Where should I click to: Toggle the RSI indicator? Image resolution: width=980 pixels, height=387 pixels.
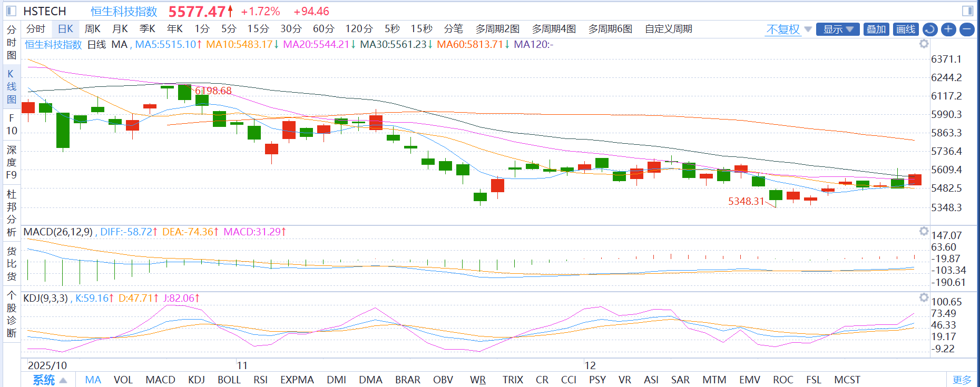[260, 380]
